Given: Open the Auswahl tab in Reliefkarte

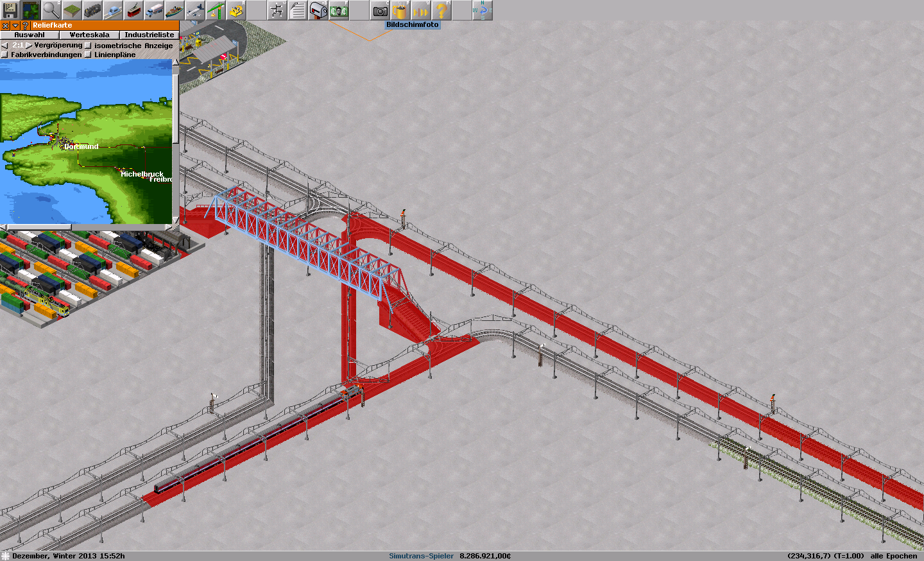Looking at the screenshot, I should point(30,35).
